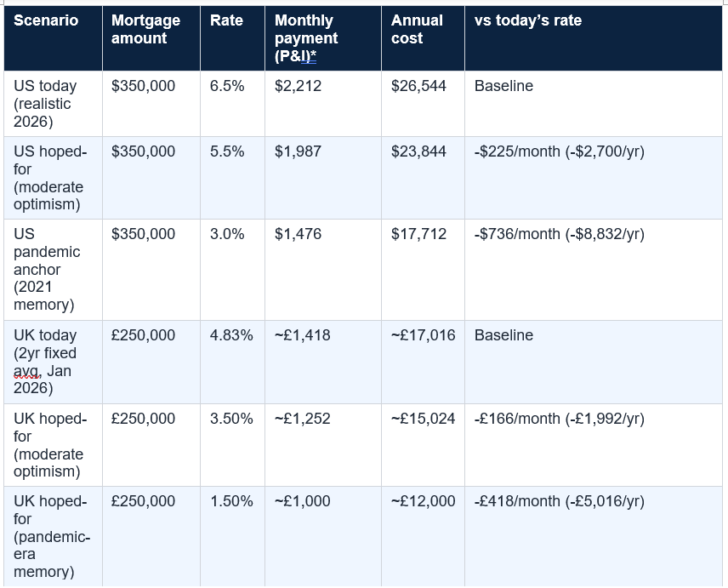Screen dimensions: 728x588
Task: Select the 6.5% rate cell
Action: [x=232, y=104]
